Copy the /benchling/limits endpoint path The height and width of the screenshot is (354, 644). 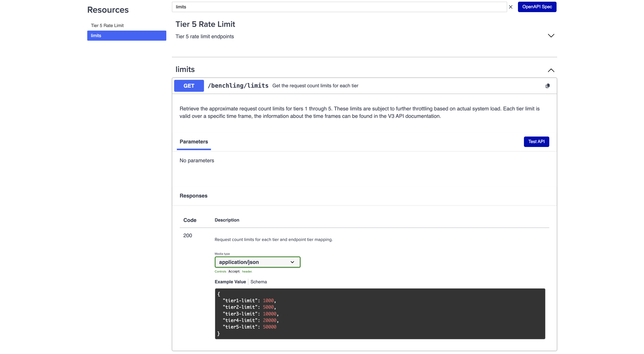click(x=547, y=86)
